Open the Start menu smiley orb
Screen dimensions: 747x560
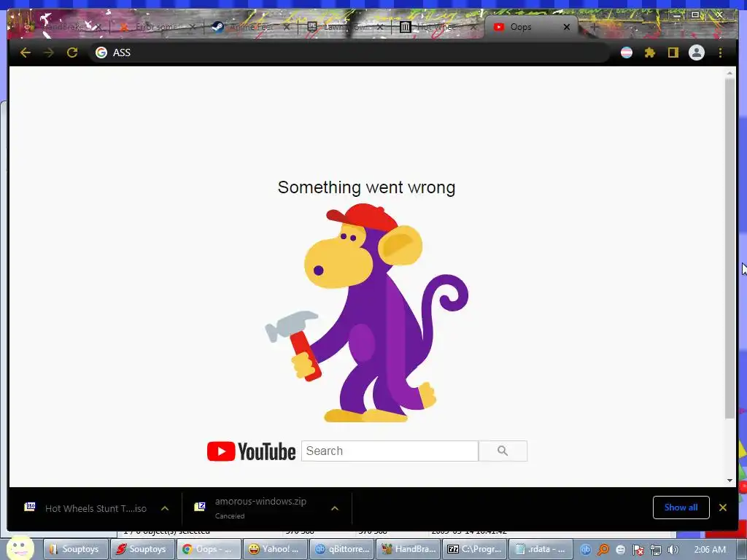[x=20, y=548]
